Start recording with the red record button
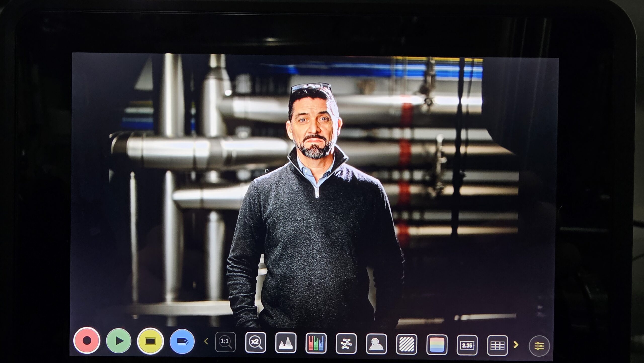Viewport: 644px width, 363px height. click(x=87, y=340)
